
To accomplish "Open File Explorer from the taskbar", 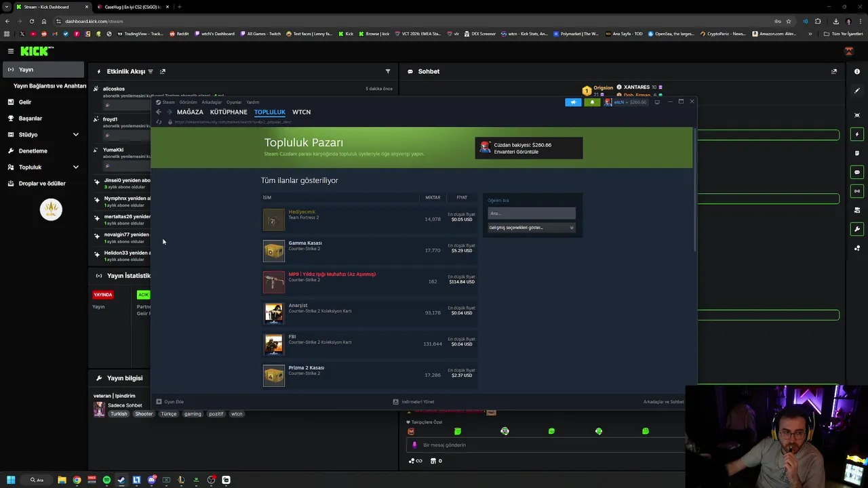I will pyautogui.click(x=62, y=480).
